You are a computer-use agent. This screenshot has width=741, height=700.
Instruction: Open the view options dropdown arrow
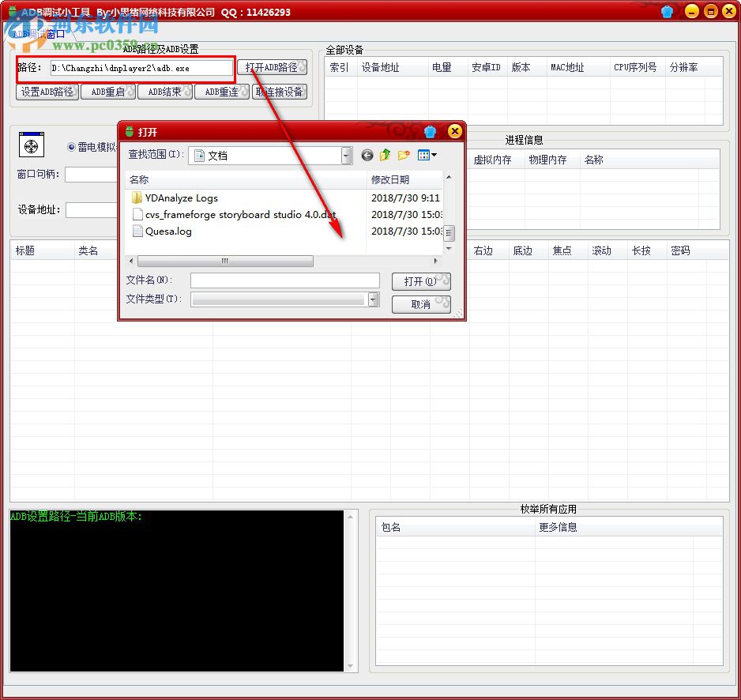point(435,155)
